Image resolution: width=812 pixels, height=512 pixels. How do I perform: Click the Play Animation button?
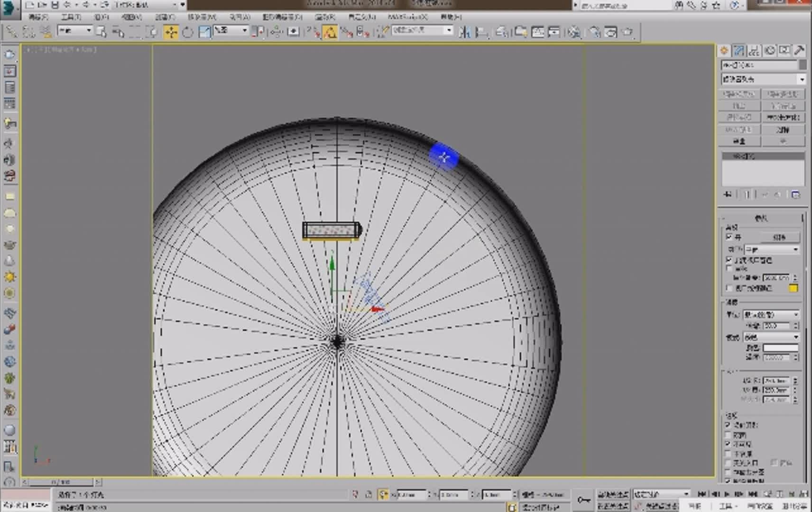tap(727, 494)
